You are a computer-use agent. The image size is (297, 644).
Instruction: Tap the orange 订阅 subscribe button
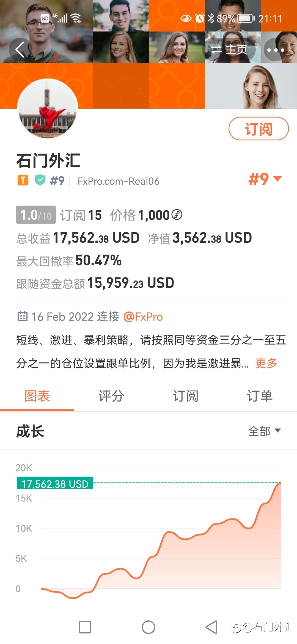(258, 129)
